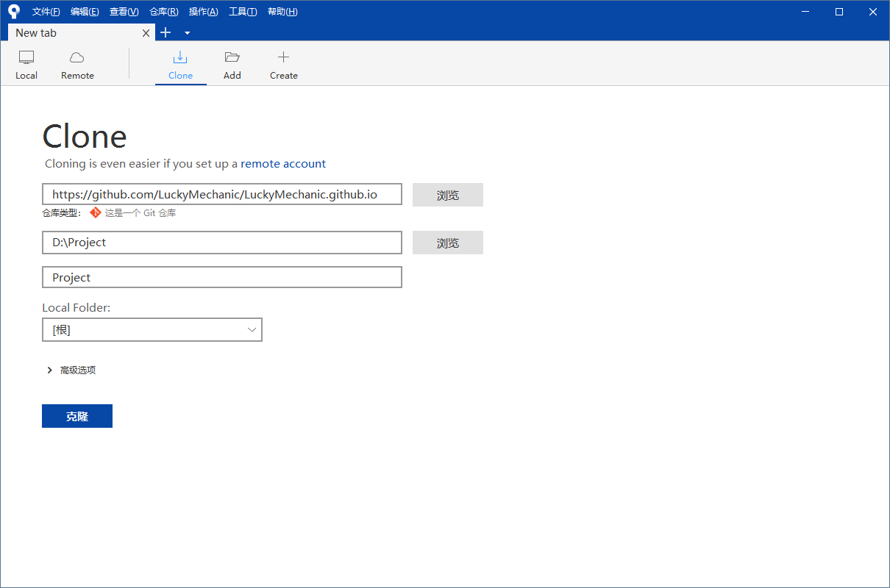The height and width of the screenshot is (588, 890).
Task: Open the 文件(F) menu
Action: 46,12
